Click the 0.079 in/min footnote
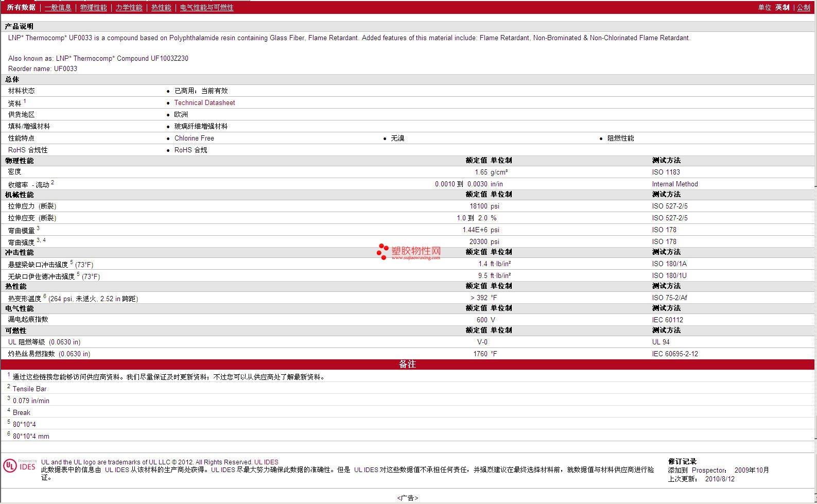The width and height of the screenshot is (817, 504). tap(31, 401)
